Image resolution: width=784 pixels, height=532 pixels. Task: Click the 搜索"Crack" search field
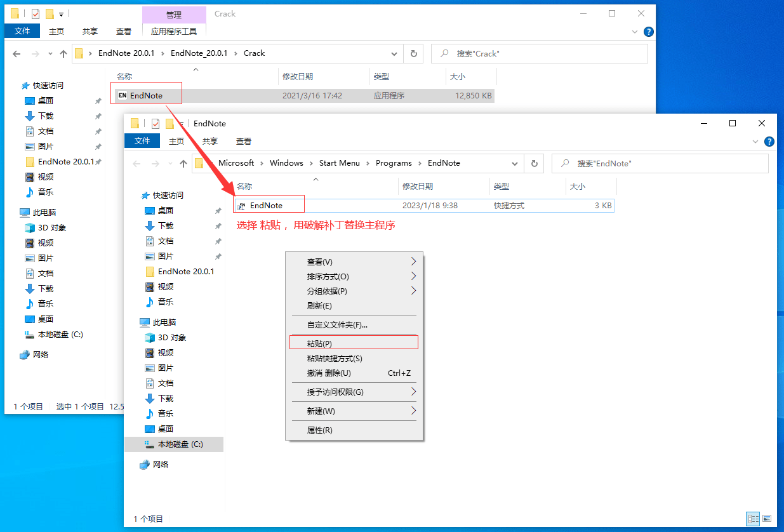[540, 54]
